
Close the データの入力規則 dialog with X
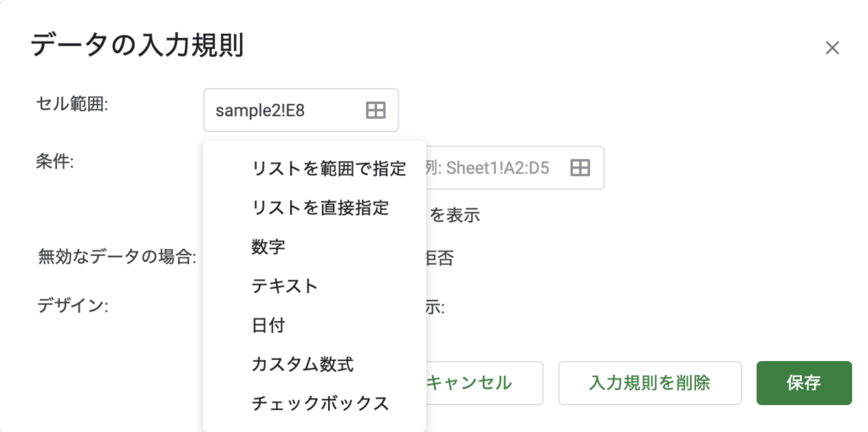click(832, 48)
